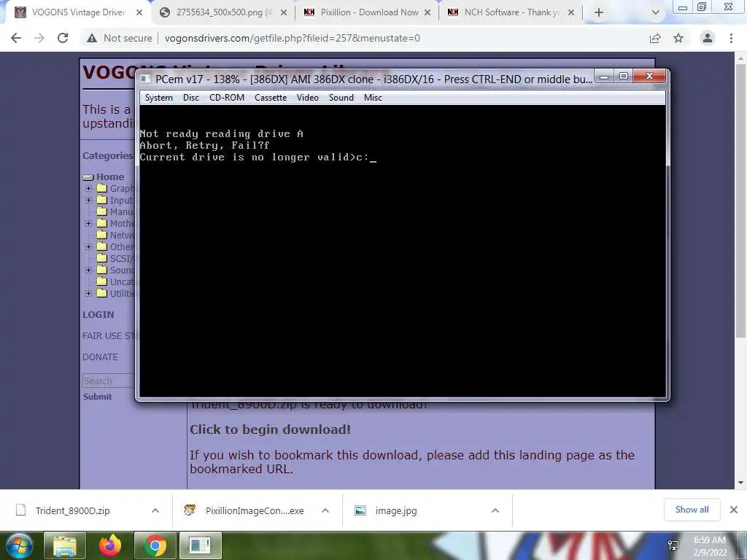The width and height of the screenshot is (747, 560).
Task: Open the Chrome profile icon
Action: [x=708, y=38]
